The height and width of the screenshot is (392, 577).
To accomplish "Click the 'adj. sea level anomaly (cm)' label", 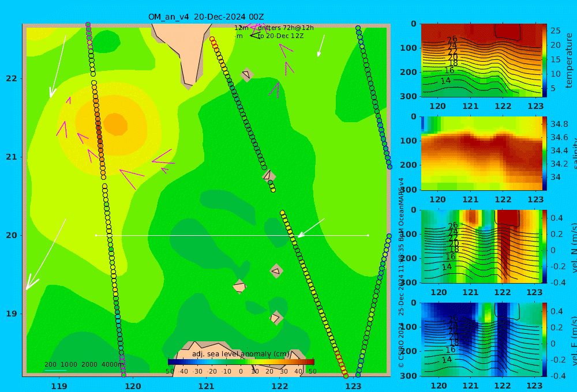I will [241, 354].
